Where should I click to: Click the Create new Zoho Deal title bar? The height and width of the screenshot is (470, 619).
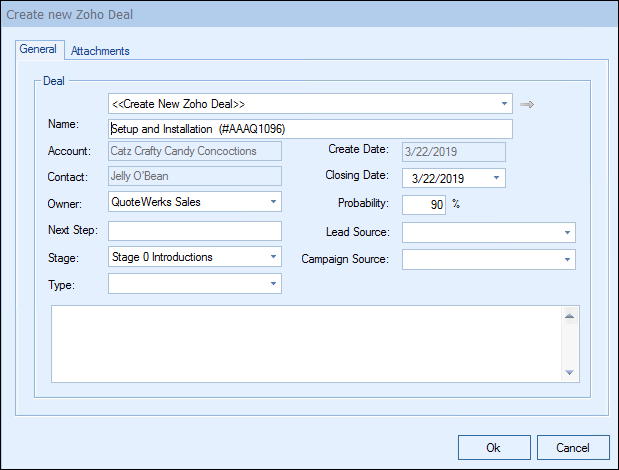click(x=310, y=15)
